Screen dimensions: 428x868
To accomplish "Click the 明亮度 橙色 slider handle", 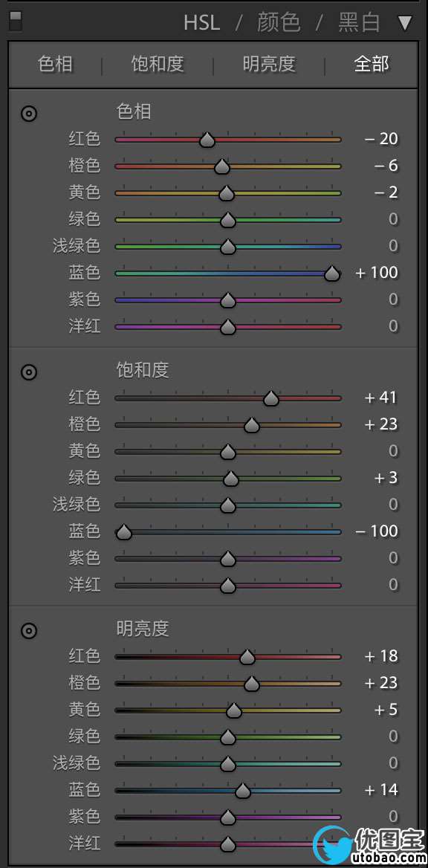I will tap(252, 684).
